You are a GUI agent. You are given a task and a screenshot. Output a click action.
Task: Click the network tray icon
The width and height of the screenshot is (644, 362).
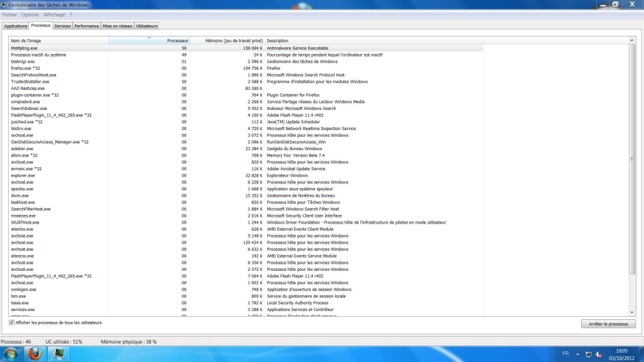tap(589, 354)
